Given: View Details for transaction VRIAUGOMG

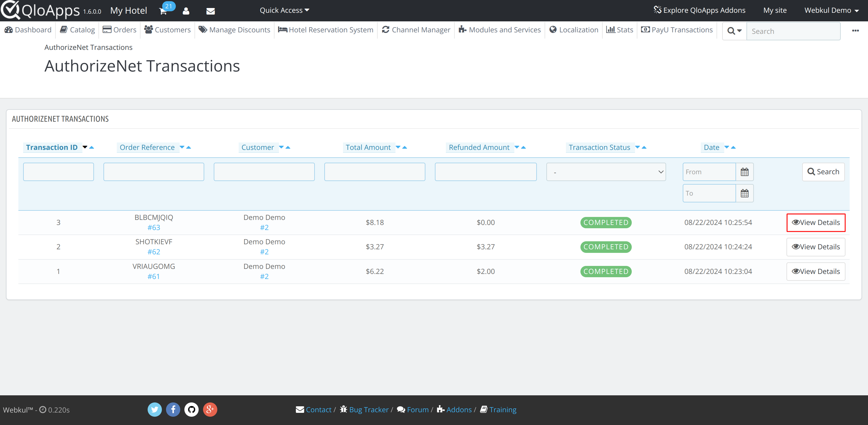Looking at the screenshot, I should click(x=816, y=272).
